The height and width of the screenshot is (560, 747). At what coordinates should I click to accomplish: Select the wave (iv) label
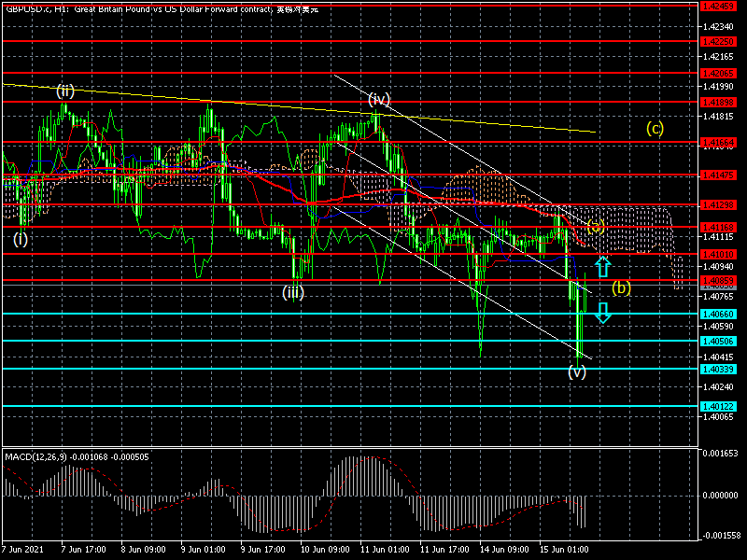coord(378,99)
